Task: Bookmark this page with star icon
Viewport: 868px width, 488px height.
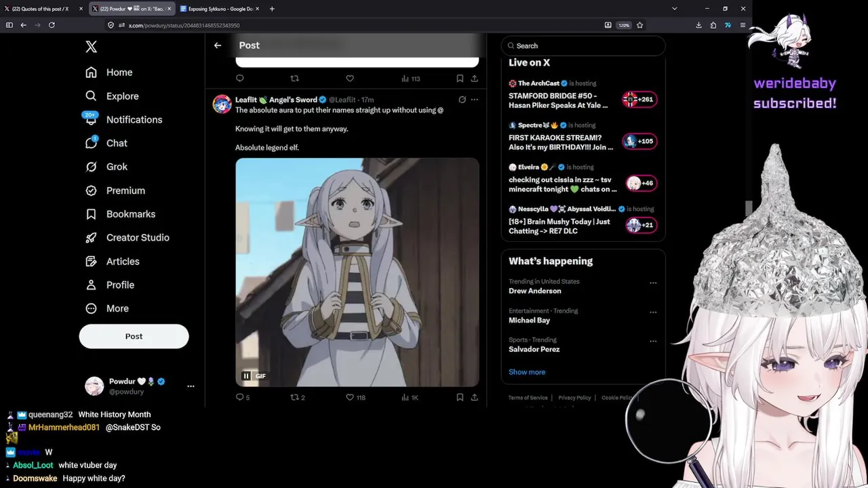Action: click(639, 25)
